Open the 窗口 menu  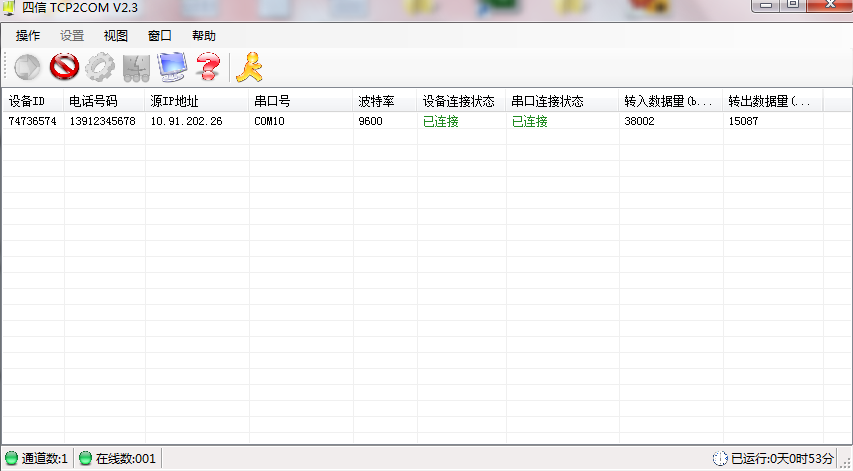pos(160,36)
